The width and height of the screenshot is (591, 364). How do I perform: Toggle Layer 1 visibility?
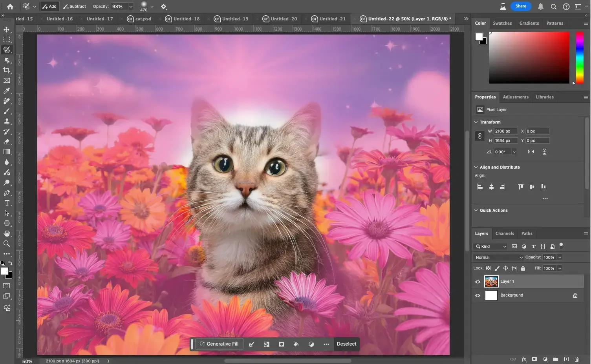coord(478,281)
